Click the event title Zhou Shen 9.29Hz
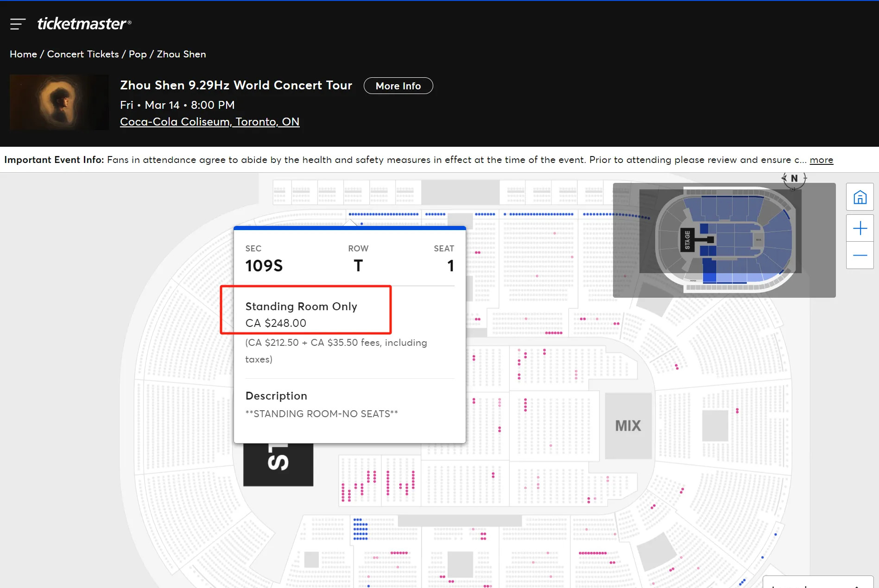 (x=236, y=85)
